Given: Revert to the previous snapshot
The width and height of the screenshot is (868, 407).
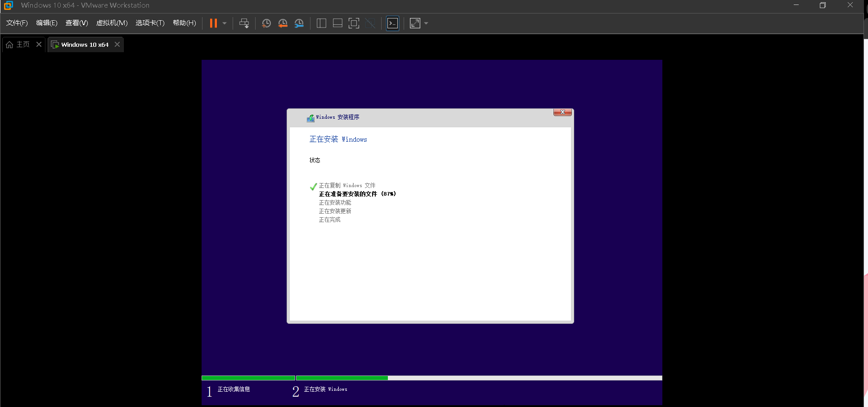Looking at the screenshot, I should [283, 23].
